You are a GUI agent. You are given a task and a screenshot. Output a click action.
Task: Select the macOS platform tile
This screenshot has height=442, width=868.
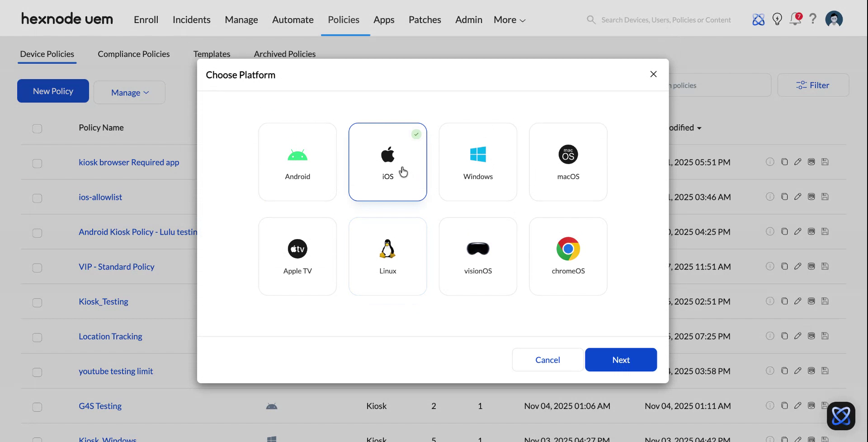point(568,162)
